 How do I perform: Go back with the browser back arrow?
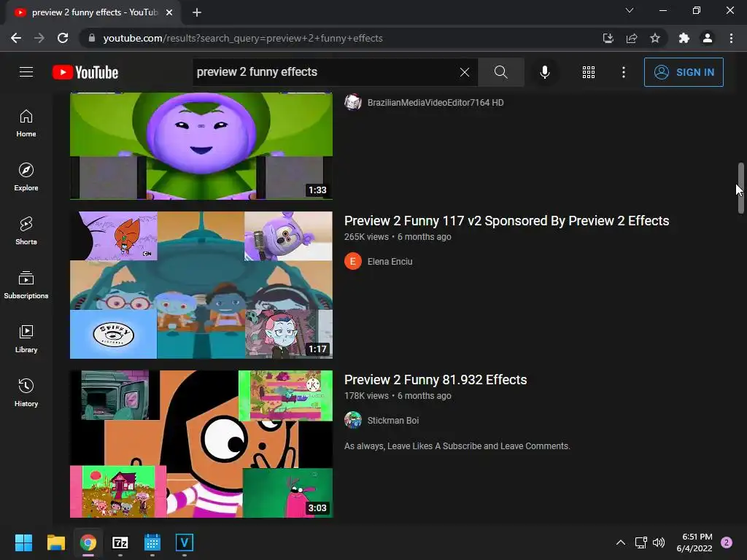click(16, 38)
